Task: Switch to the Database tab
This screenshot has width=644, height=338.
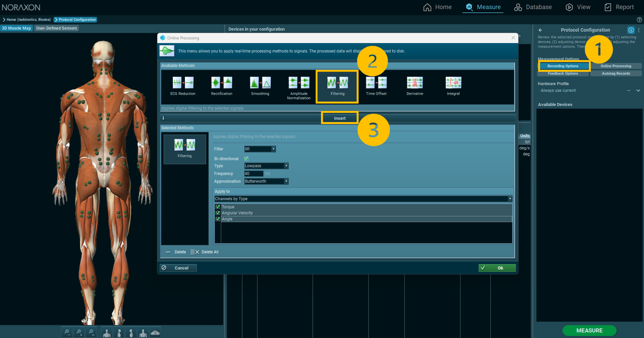Action: pyautogui.click(x=533, y=7)
